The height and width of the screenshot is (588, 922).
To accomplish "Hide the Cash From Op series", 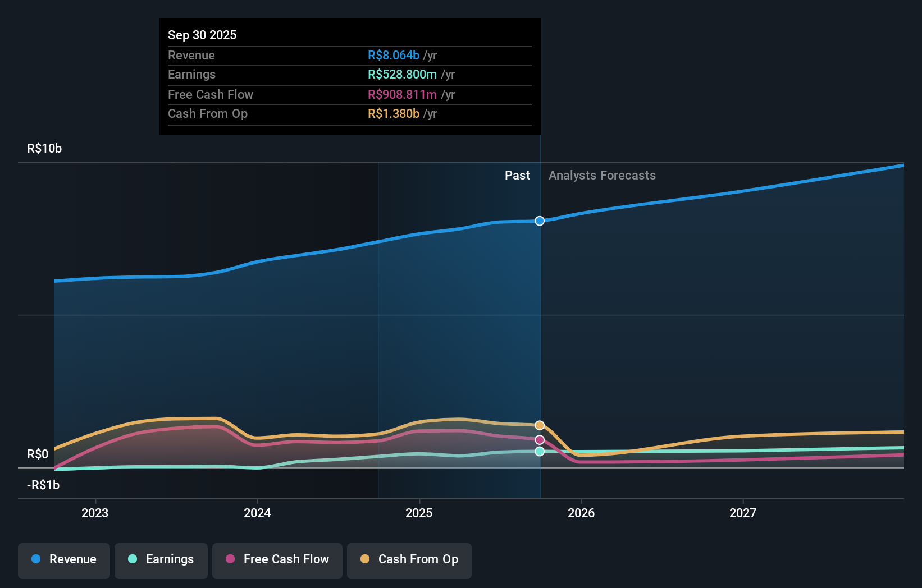I will [x=409, y=561].
